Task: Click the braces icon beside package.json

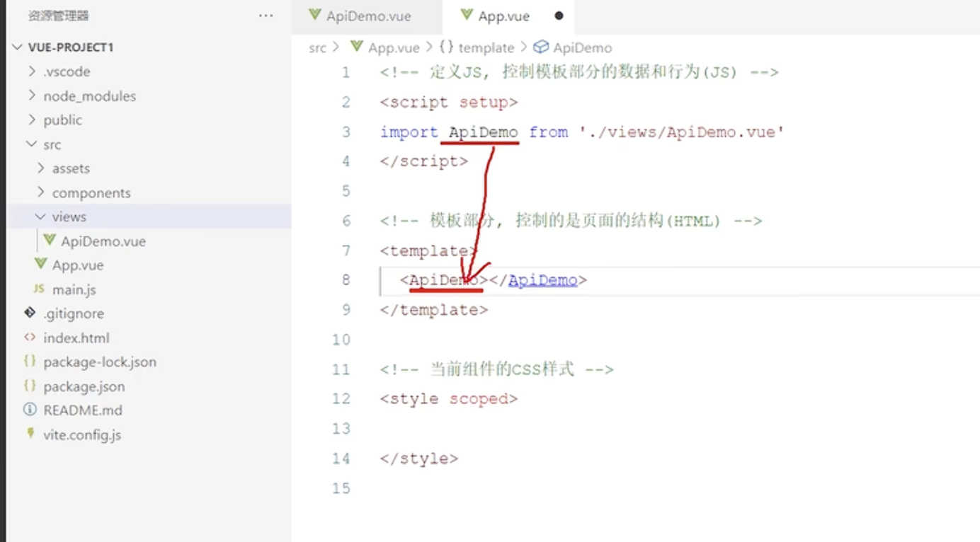Action: click(30, 386)
